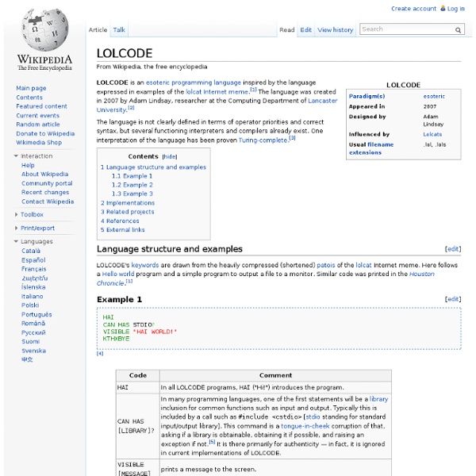The width and height of the screenshot is (476, 476).
Task: Switch to the Article tab
Action: click(x=98, y=30)
